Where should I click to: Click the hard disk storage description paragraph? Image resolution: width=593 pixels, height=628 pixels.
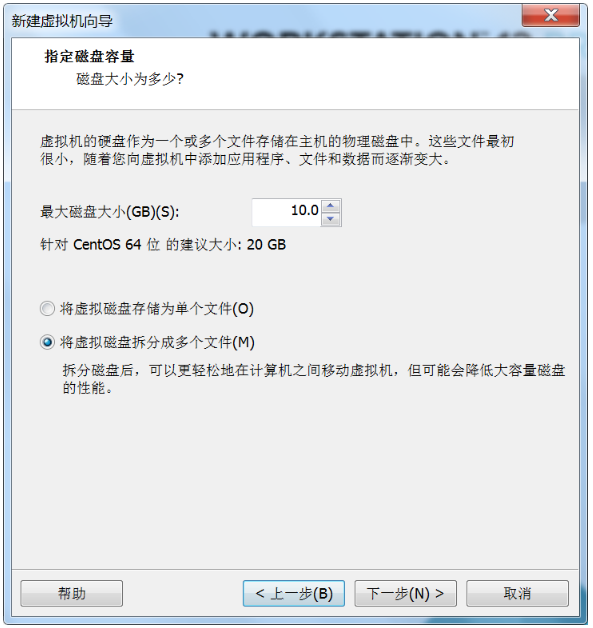coord(277,150)
